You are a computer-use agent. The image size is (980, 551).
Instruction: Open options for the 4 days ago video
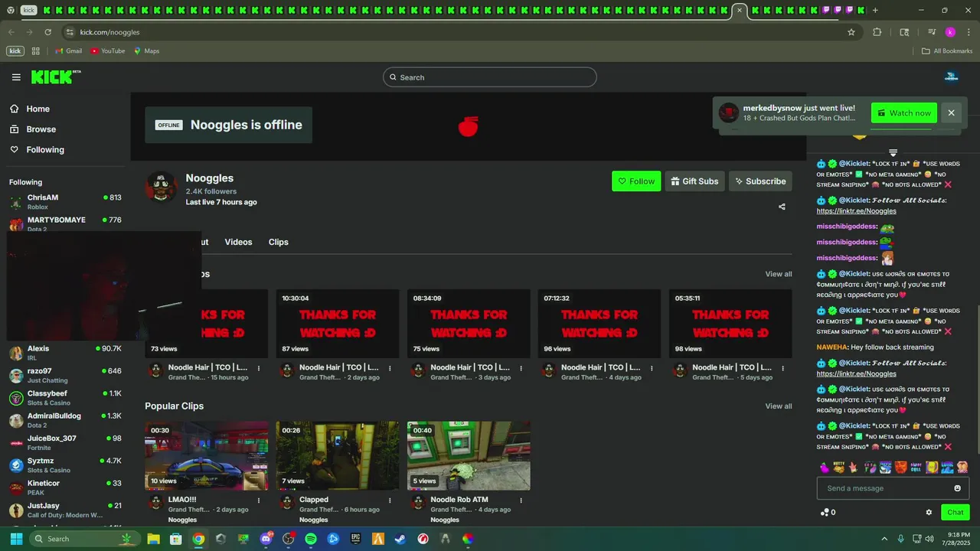click(x=652, y=368)
